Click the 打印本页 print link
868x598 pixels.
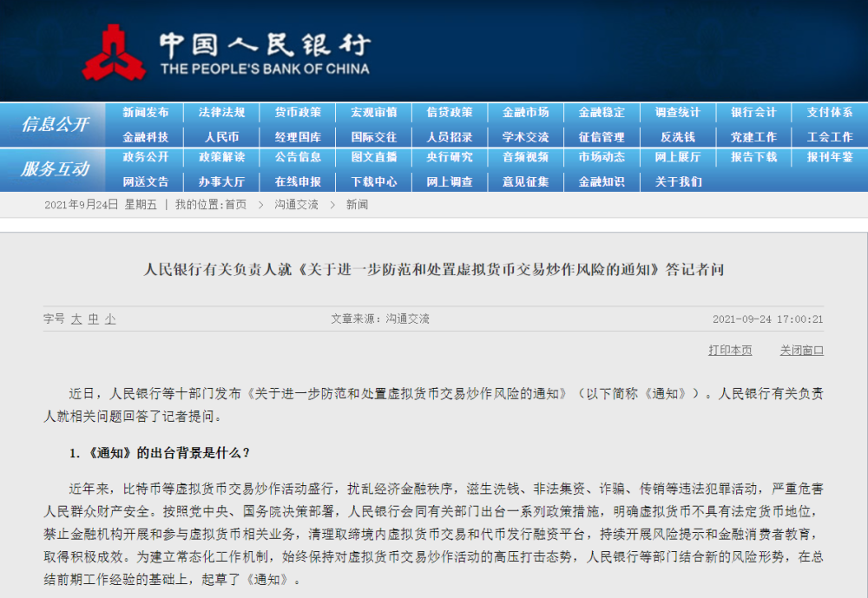pos(730,351)
